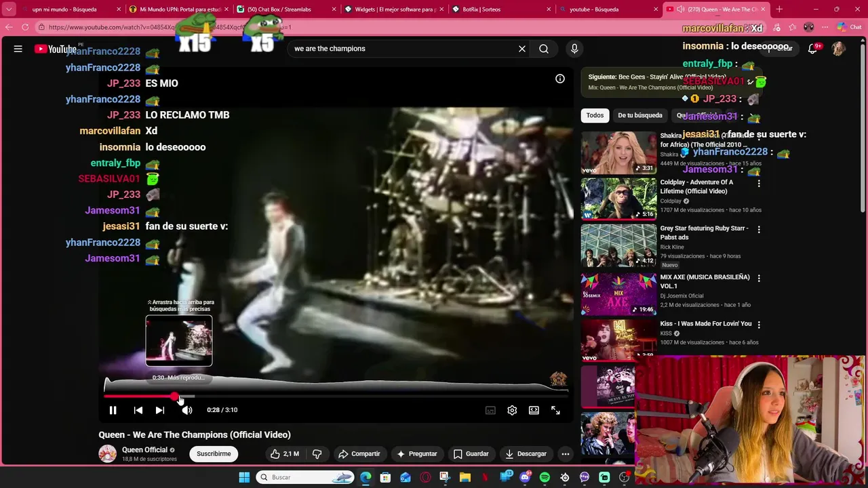Switch to Widgets browser tab
This screenshot has height=488, width=868.
pos(395,9)
